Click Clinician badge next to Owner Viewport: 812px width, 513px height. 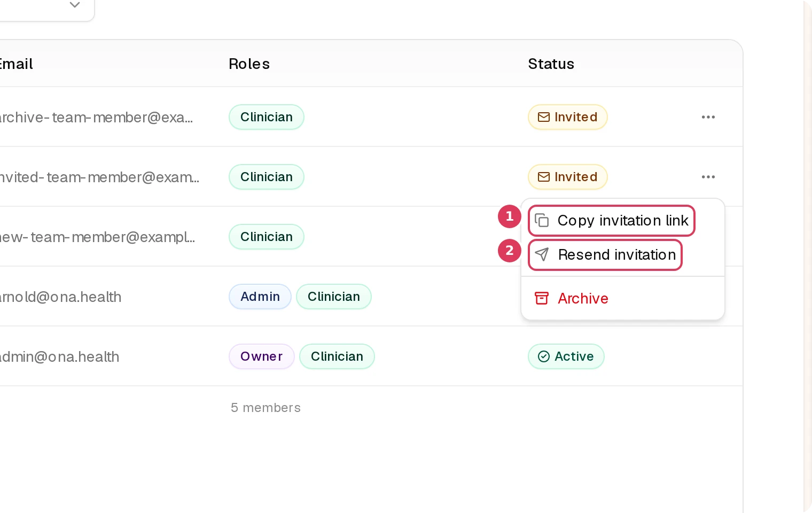pos(337,356)
